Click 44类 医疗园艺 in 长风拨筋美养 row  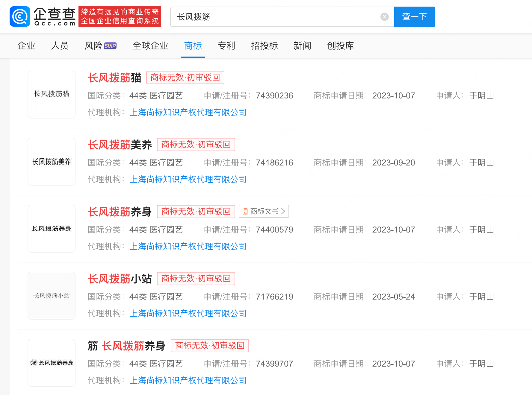tap(156, 163)
